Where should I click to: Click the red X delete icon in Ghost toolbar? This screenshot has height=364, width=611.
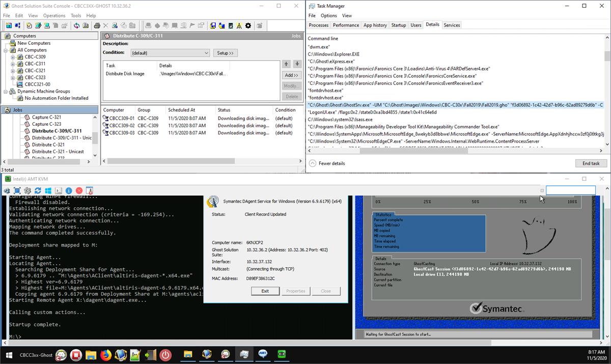[104, 25]
